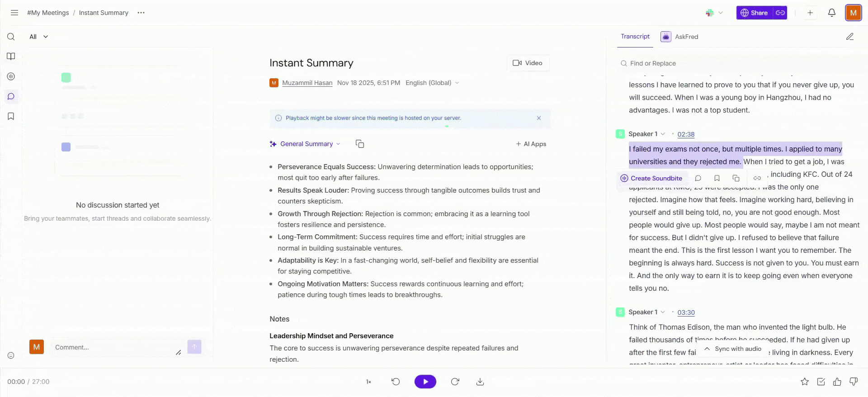Download the meeting recording
The height and width of the screenshot is (397, 868).
(x=480, y=382)
